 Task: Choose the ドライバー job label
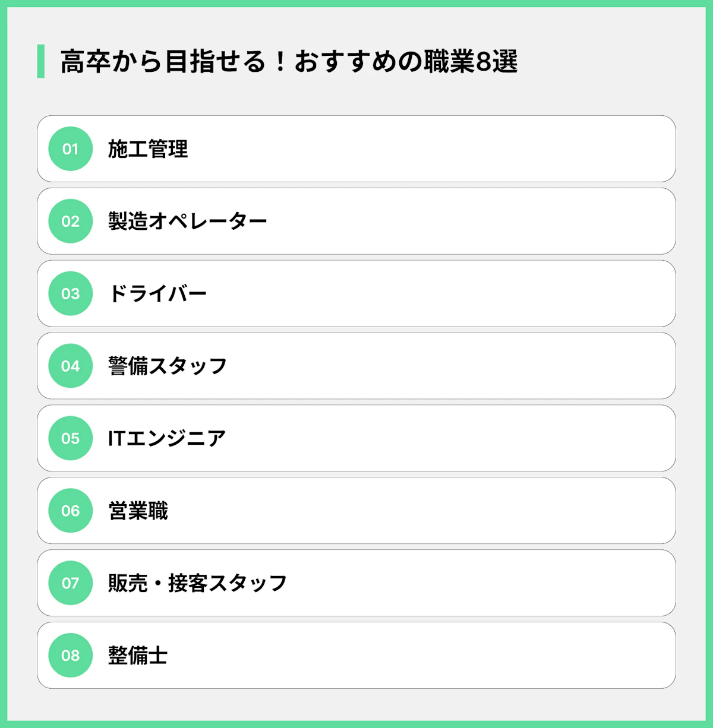(157, 293)
